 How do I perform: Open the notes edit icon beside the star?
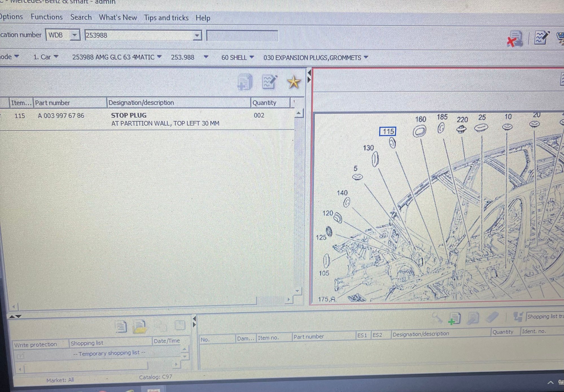(269, 82)
